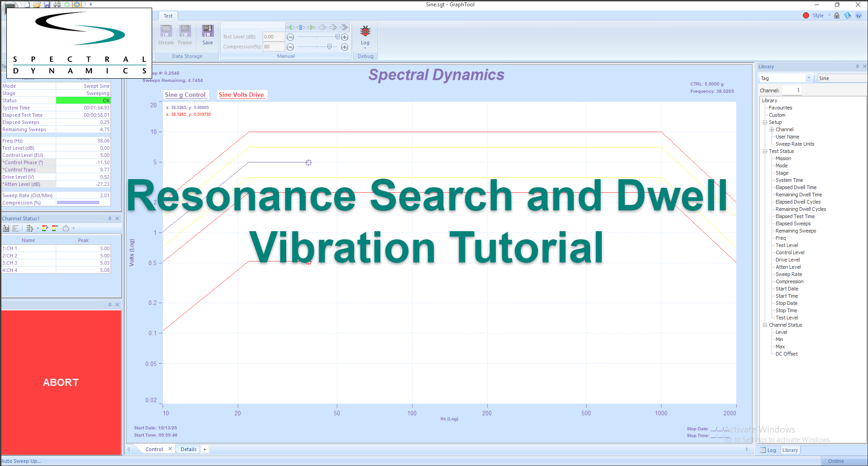
Task: Switch to the Details tab
Action: [188, 449]
